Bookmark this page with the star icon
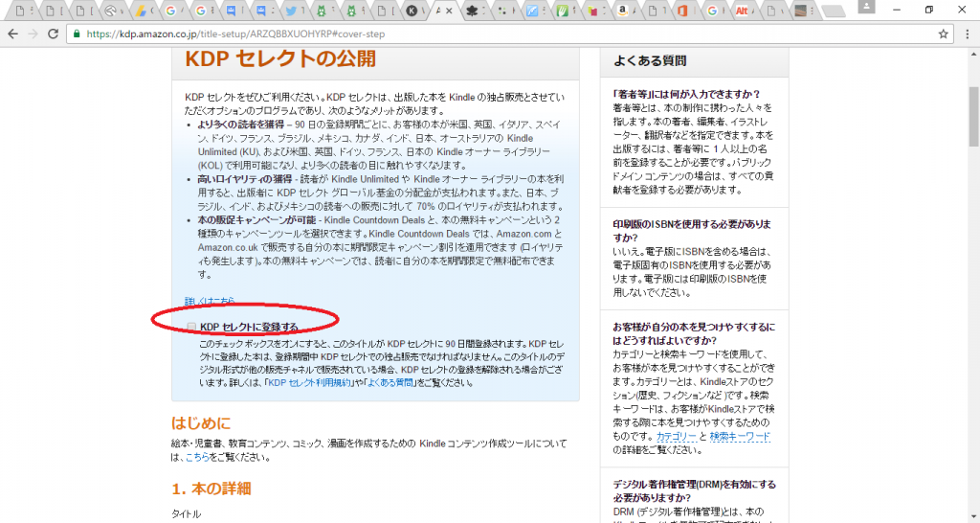980x523 pixels. click(x=943, y=34)
